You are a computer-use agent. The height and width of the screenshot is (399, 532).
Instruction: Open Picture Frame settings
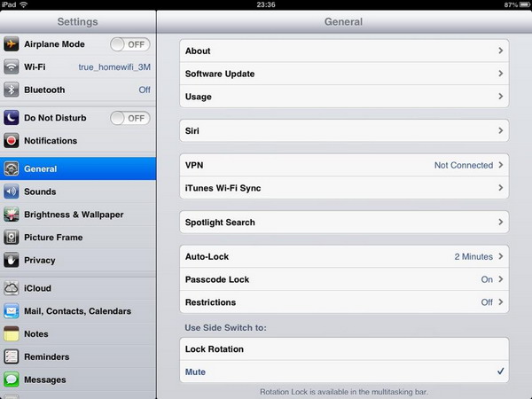click(x=78, y=237)
